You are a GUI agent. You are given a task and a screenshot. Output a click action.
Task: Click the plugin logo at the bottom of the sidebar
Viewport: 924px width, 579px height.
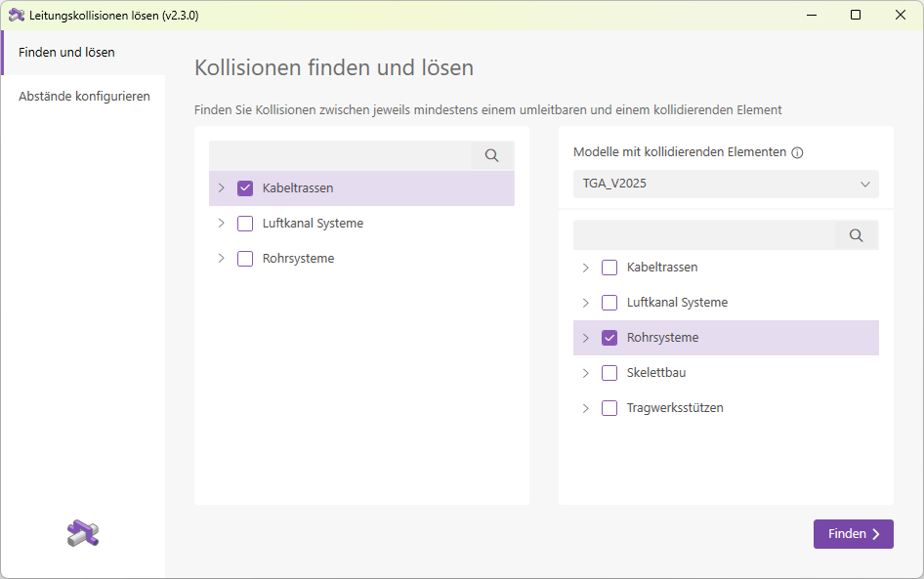click(83, 533)
